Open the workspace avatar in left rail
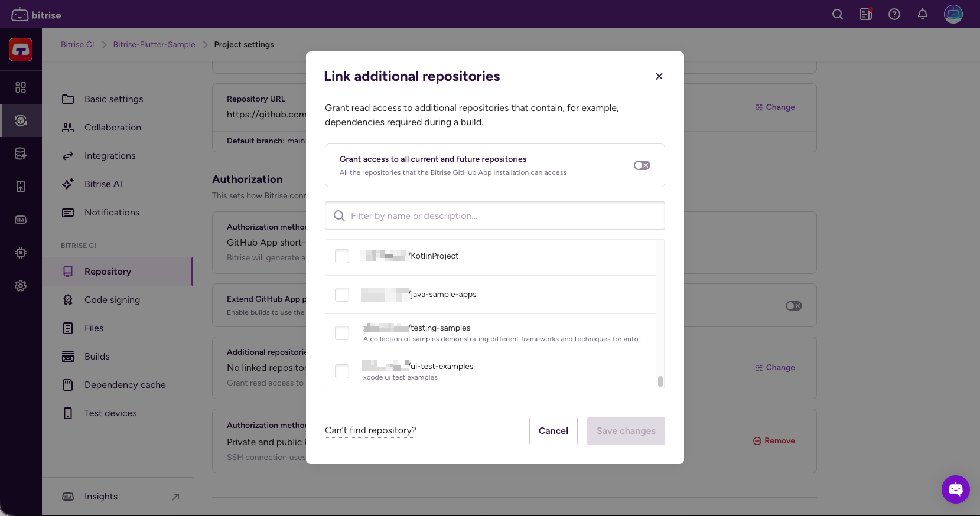This screenshot has height=516, width=980. [x=21, y=50]
